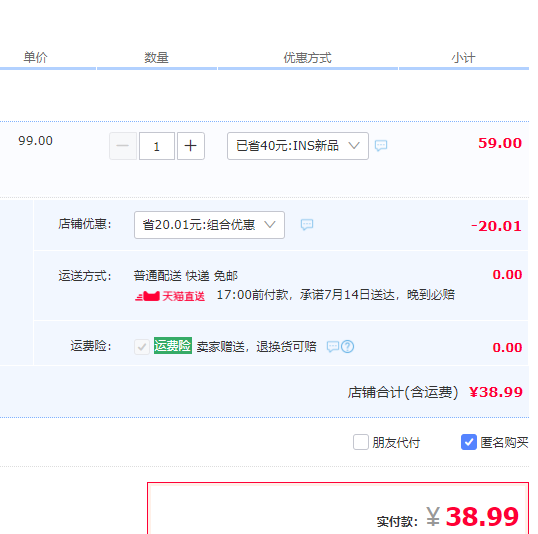
Task: Uncheck the 匿名购买 checkbox
Action: (469, 442)
